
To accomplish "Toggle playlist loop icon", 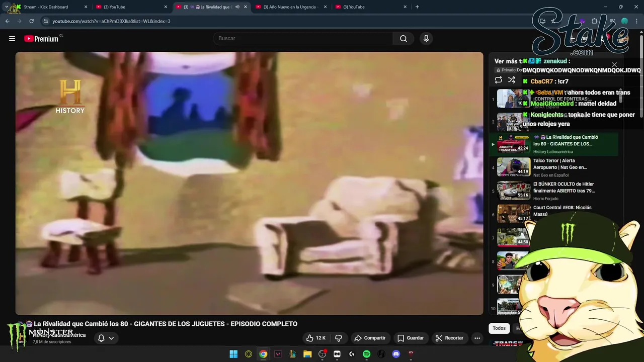I will point(498,80).
